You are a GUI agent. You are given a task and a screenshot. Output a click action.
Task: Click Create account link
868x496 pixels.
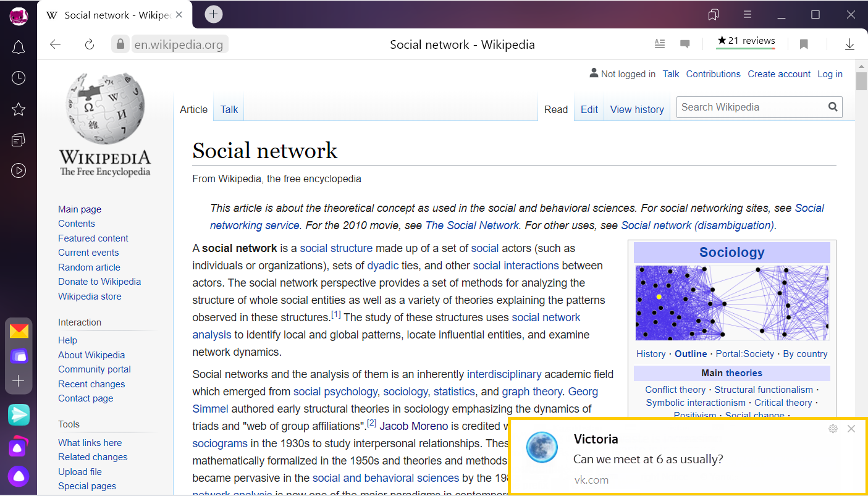pyautogui.click(x=779, y=74)
